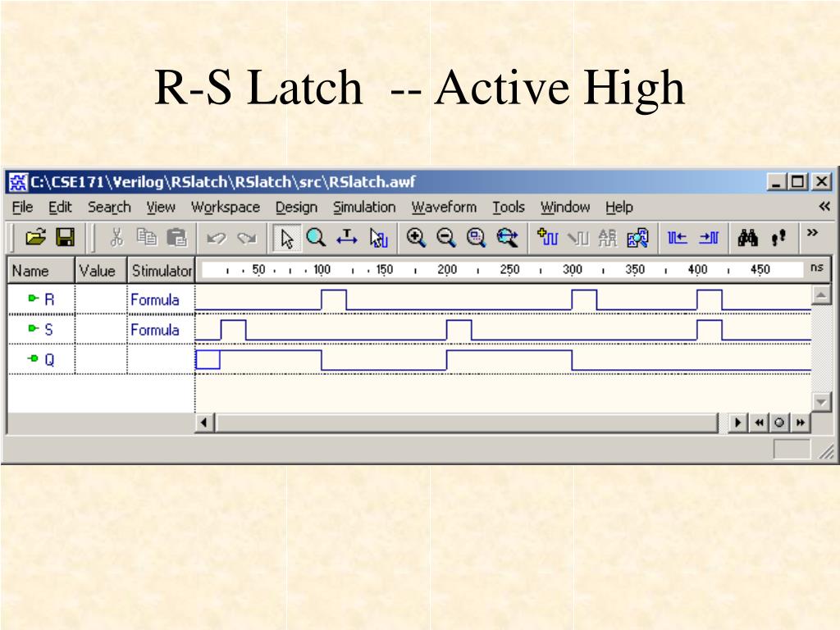Click the Name column header
This screenshot has height=630, width=840.
tap(41, 270)
